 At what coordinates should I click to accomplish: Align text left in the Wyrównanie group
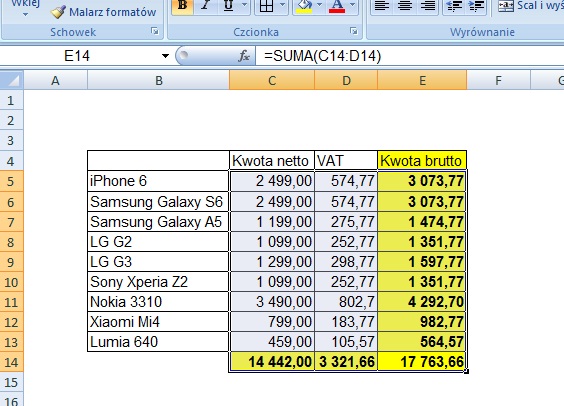pyautogui.click(x=382, y=6)
